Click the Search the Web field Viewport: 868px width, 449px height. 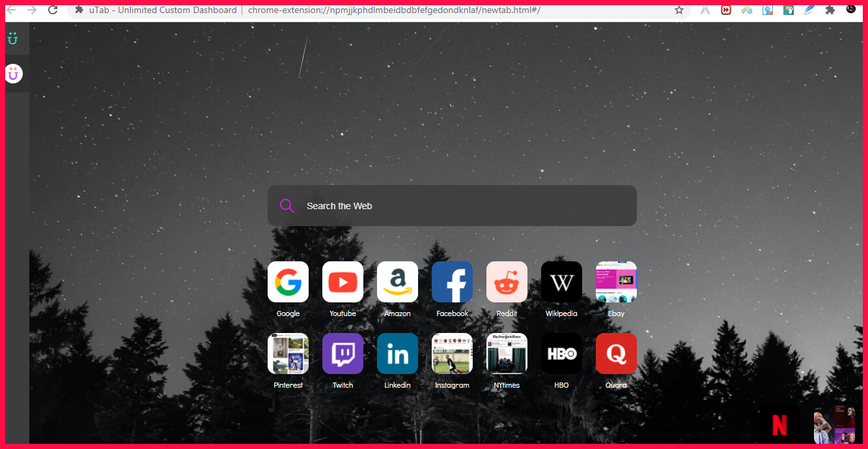[x=452, y=206]
